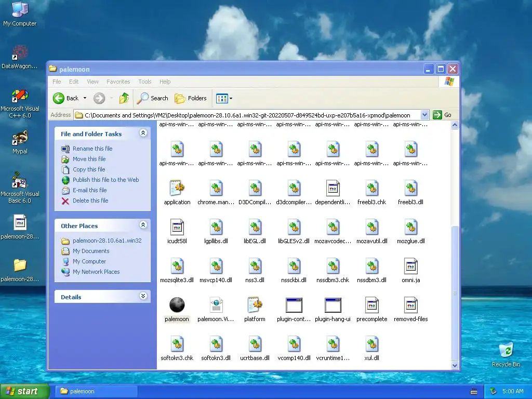Open Recycle Bin on desktop
Image resolution: width=532 pixels, height=399 pixels.
[506, 354]
